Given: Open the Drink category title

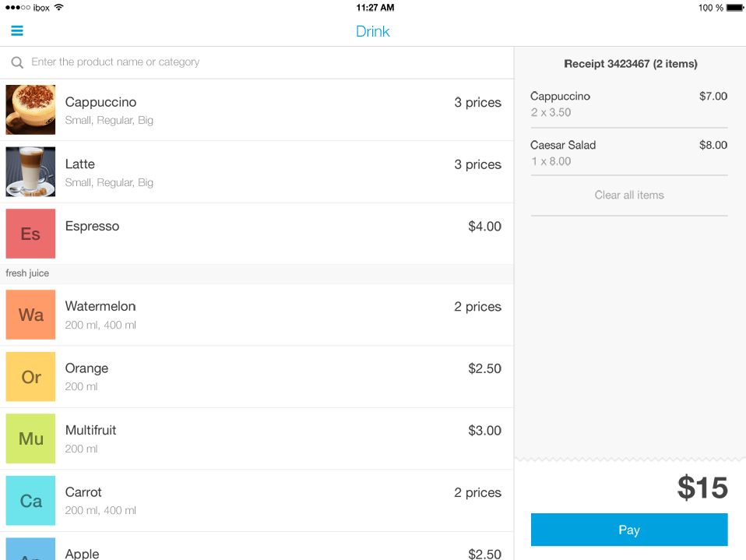Looking at the screenshot, I should pyautogui.click(x=372, y=31).
